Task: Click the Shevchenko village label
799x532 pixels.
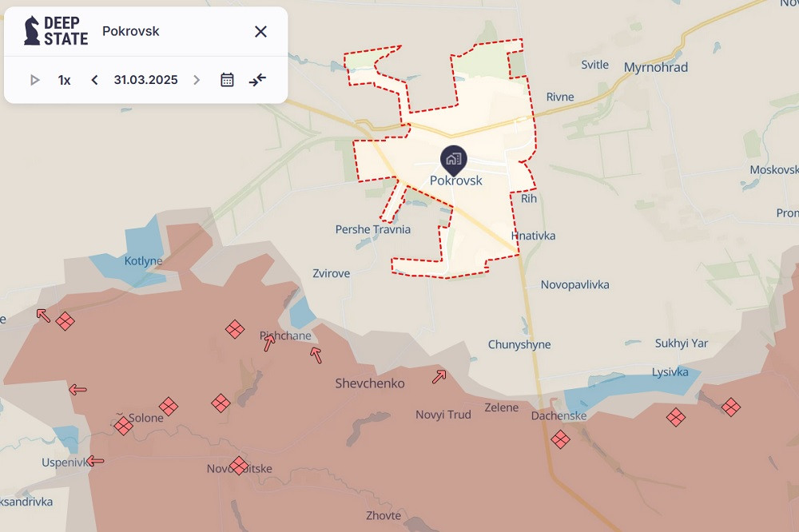Action: pyautogui.click(x=369, y=383)
